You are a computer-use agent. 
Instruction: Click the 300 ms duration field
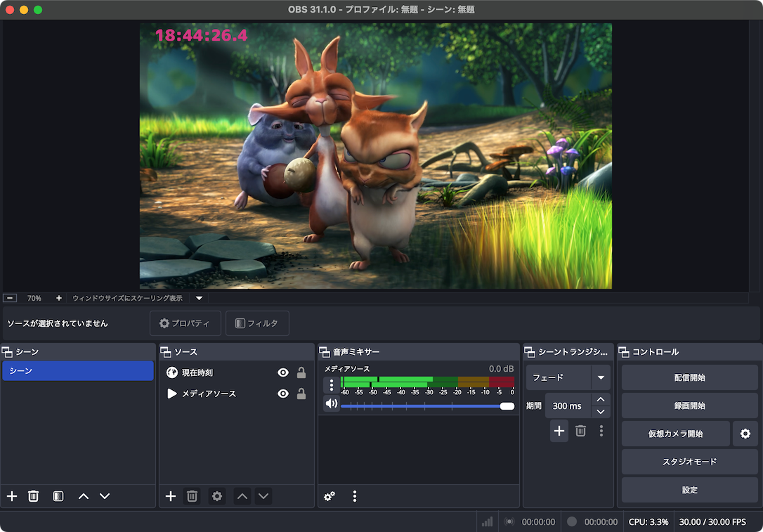(568, 406)
